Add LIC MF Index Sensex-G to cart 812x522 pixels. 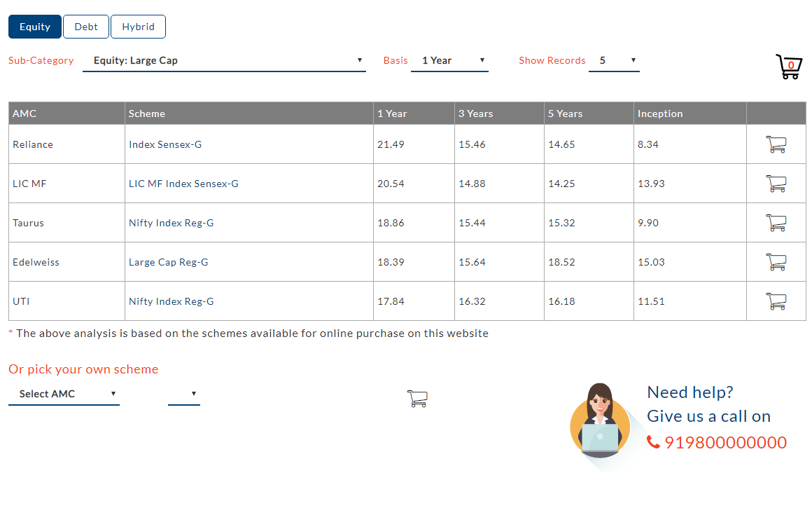coord(776,184)
